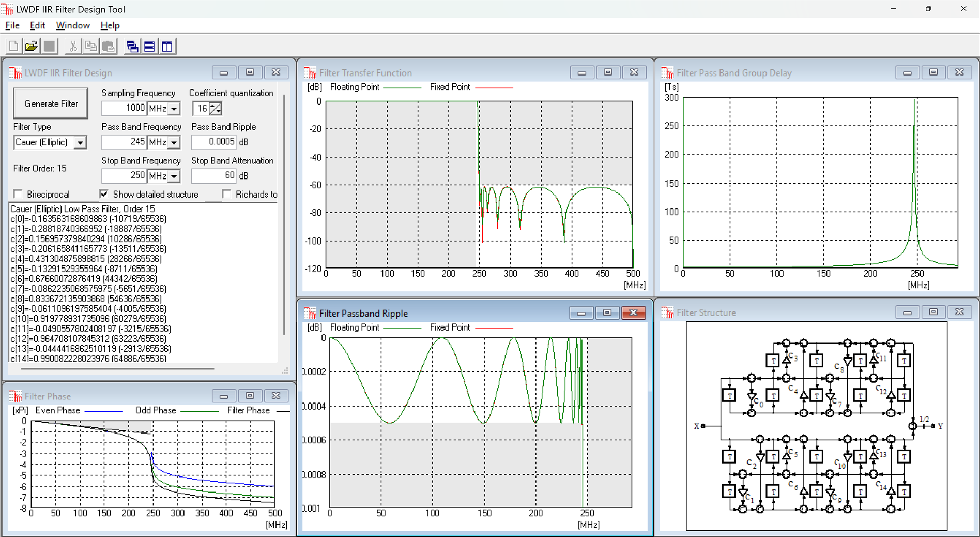
Task: Minimize the Filter Transfer Function window
Action: (582, 72)
